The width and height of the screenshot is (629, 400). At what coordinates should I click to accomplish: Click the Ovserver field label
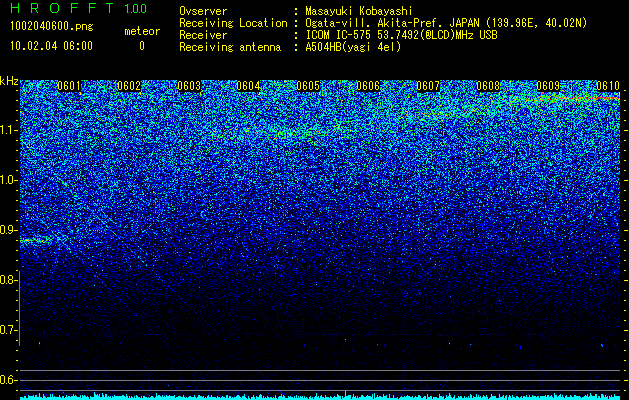(x=203, y=12)
